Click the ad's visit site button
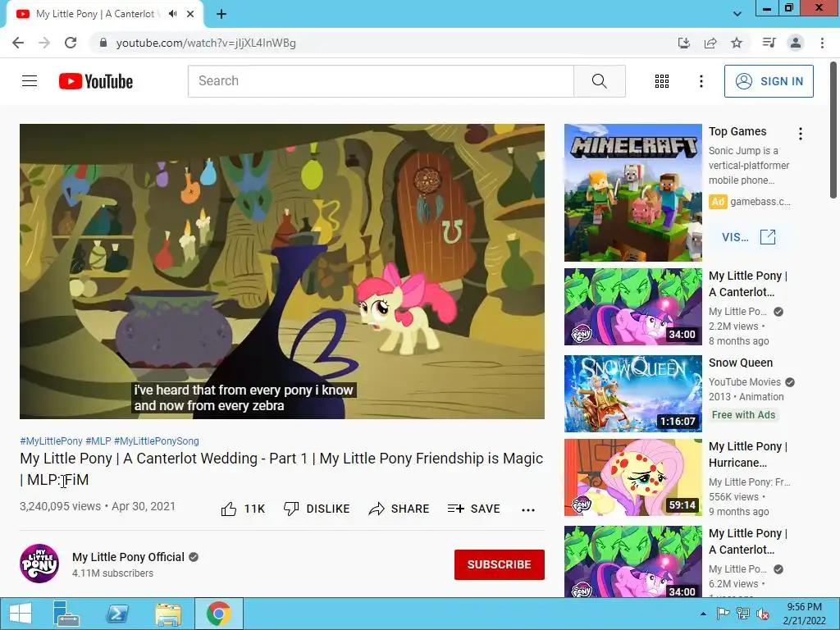Viewport: 840px width, 630px height. (748, 237)
